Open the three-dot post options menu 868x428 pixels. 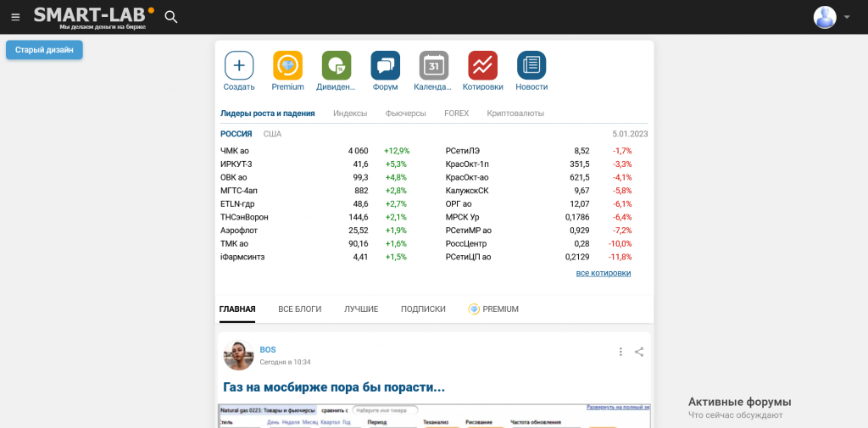tap(620, 352)
